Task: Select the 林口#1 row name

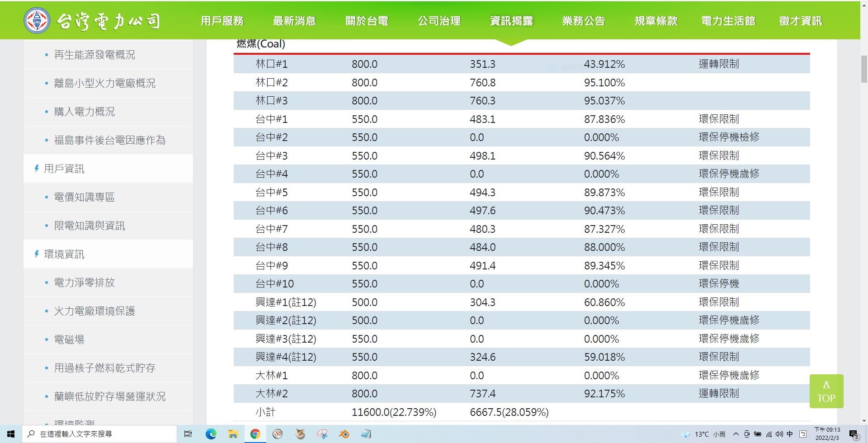Action: click(x=272, y=64)
